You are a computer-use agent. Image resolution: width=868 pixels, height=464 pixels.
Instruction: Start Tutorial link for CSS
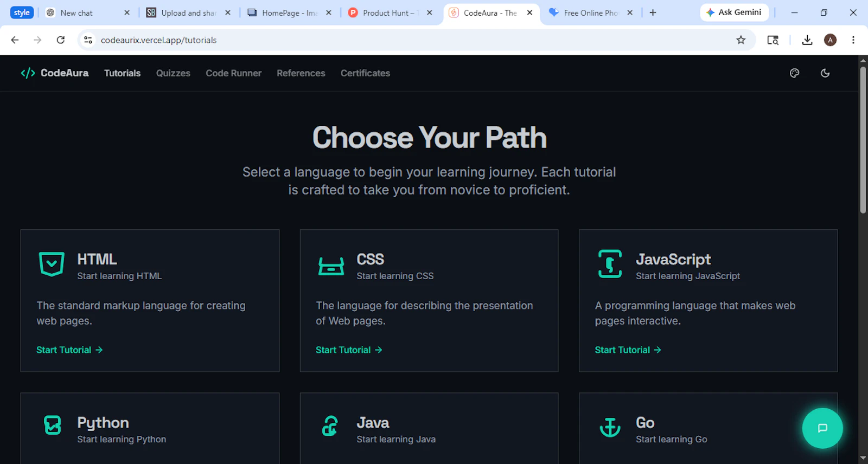[x=349, y=350]
